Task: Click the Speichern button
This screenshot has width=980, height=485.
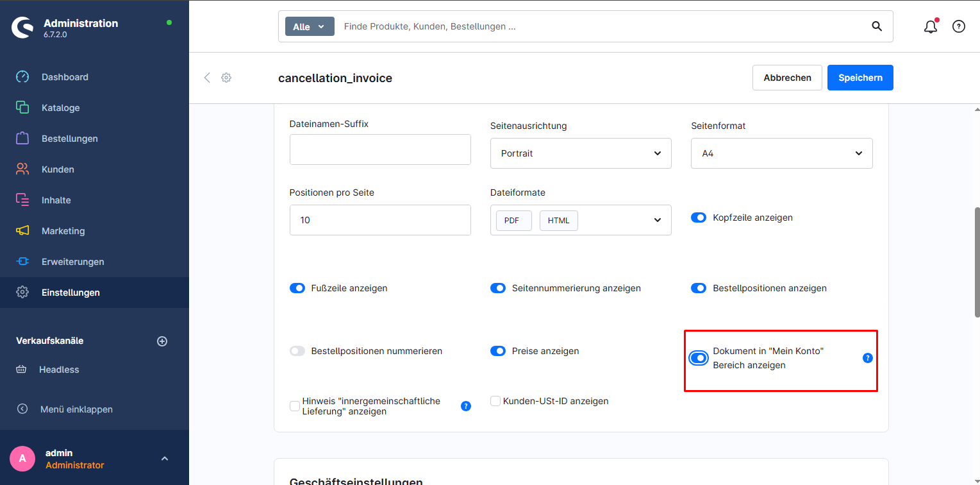Action: click(860, 78)
